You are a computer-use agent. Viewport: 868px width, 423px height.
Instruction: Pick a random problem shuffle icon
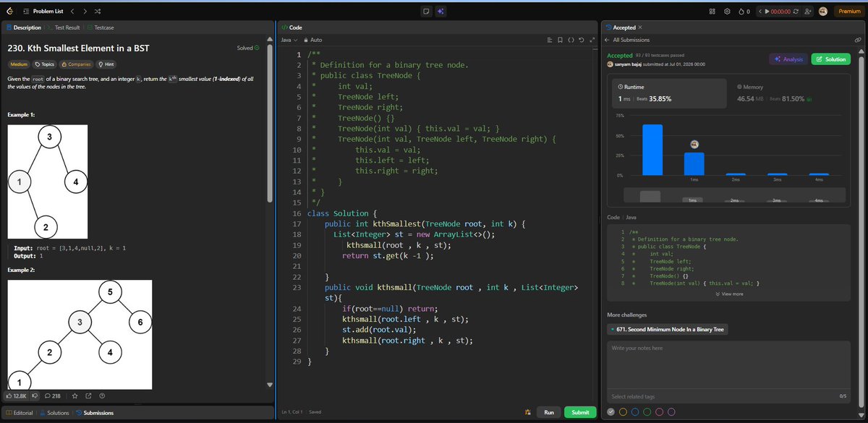(x=98, y=12)
